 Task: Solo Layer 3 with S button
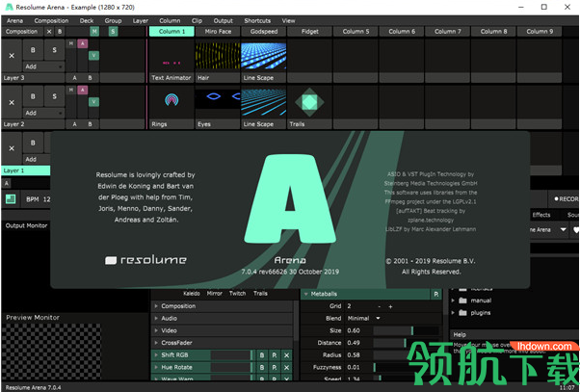54,50
